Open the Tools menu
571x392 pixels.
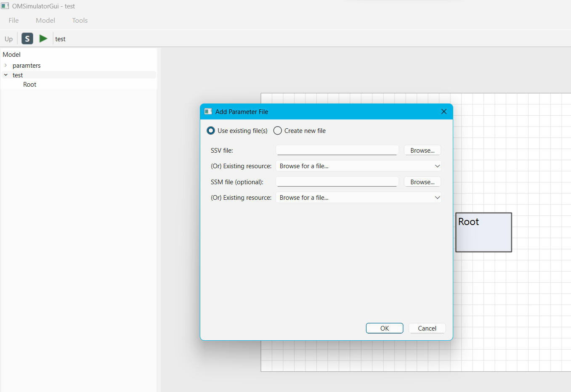(80, 20)
